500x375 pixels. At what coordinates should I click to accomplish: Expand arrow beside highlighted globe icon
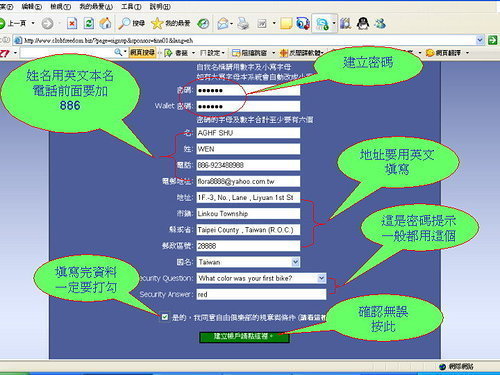click(334, 23)
